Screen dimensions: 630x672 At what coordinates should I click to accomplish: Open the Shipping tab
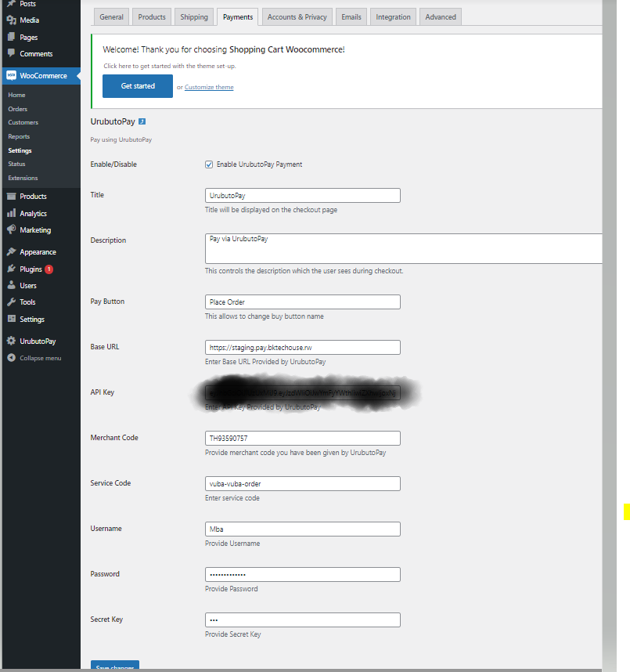(194, 17)
